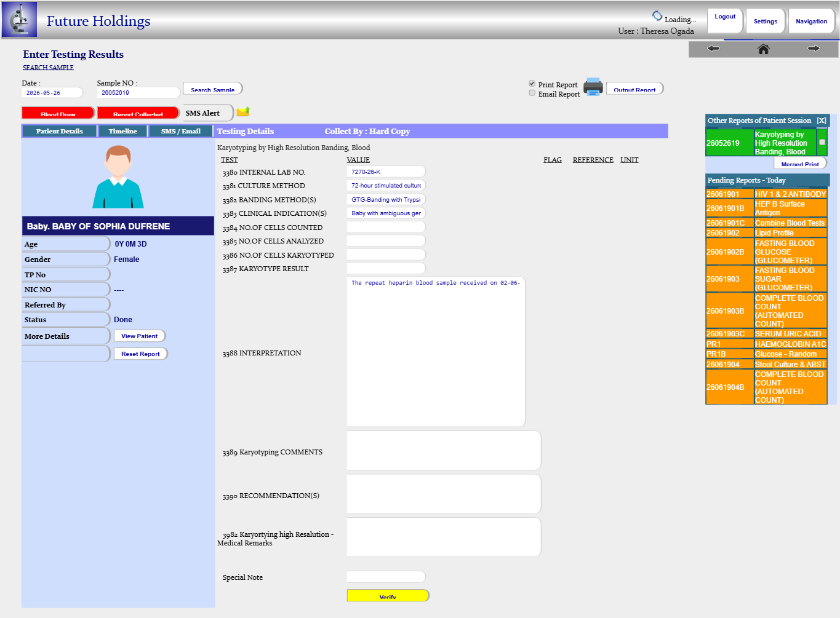Open pending report 26061902B Fasting Blood Glucose
Screen dimensions: 840x618
click(766, 252)
